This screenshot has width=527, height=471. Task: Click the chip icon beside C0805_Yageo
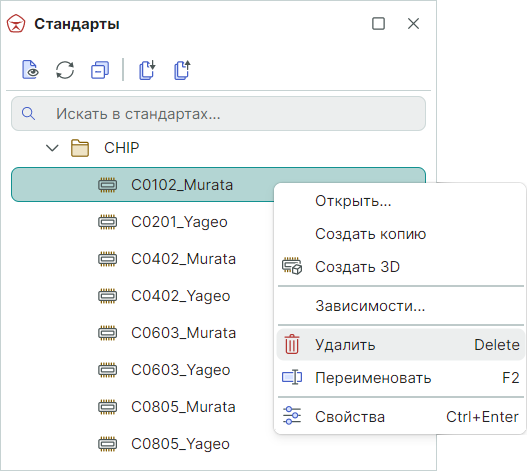(x=108, y=444)
